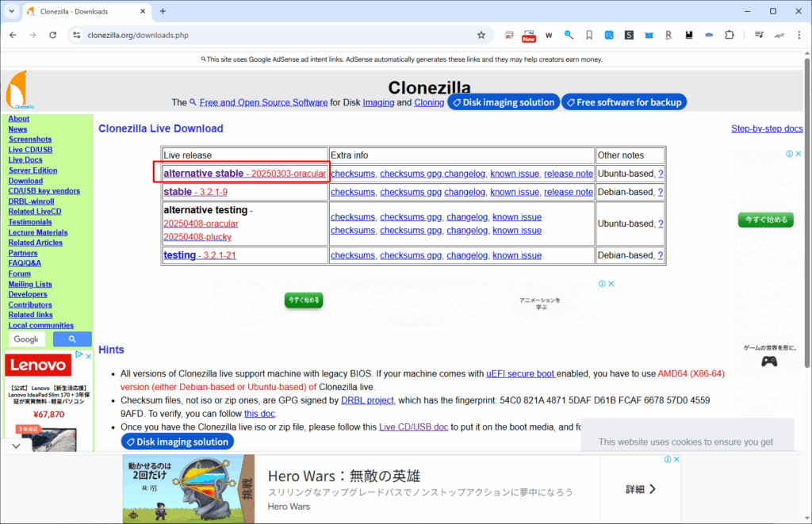
Task: Open known issue link in testing row
Action: click(x=517, y=255)
